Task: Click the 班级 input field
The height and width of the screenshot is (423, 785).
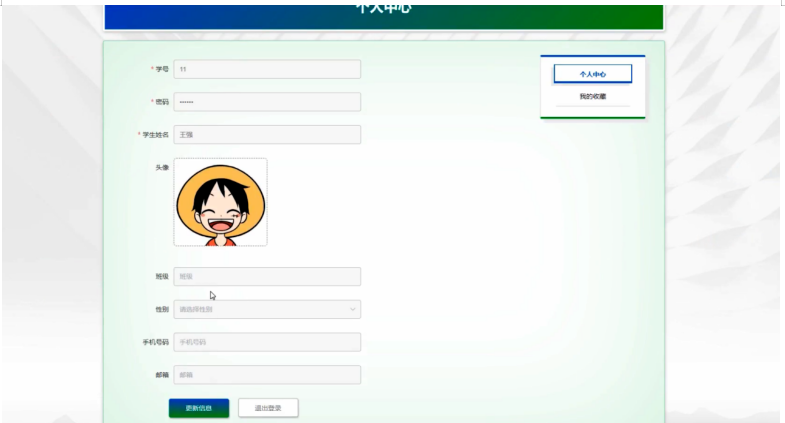Action: (267, 276)
